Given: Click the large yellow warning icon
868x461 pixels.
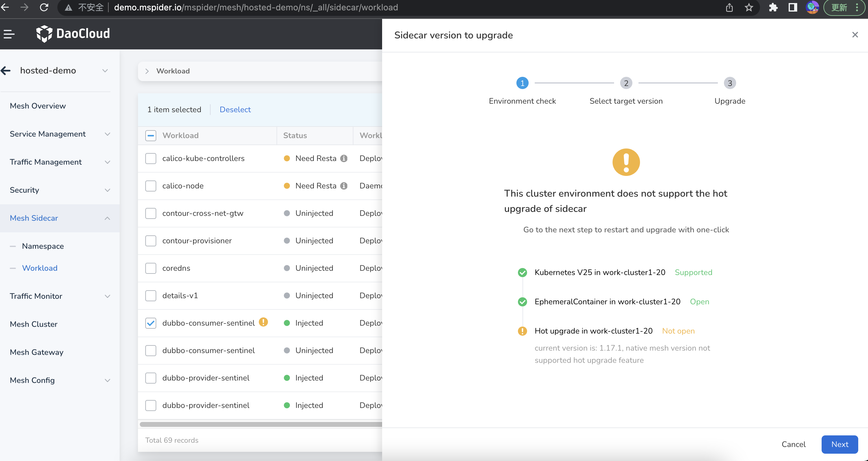Looking at the screenshot, I should pos(626,162).
